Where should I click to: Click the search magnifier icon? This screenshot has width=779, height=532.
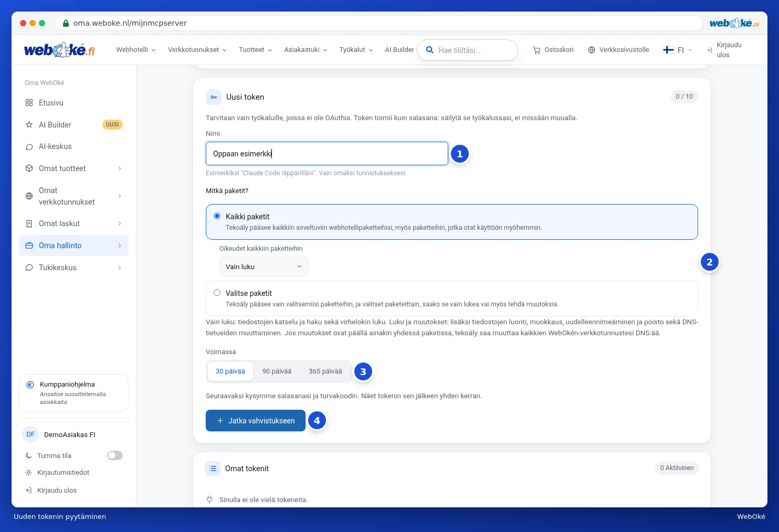[x=429, y=50]
